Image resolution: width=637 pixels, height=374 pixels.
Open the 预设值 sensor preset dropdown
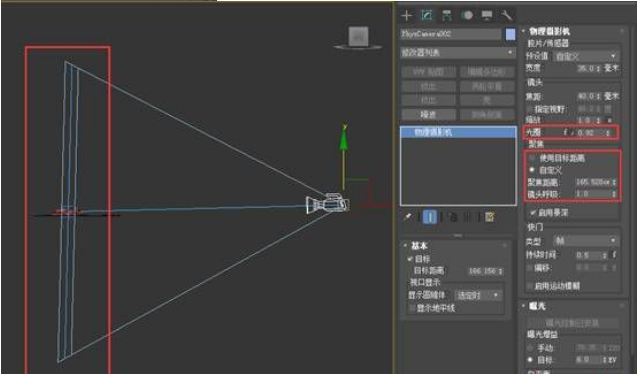[585, 56]
